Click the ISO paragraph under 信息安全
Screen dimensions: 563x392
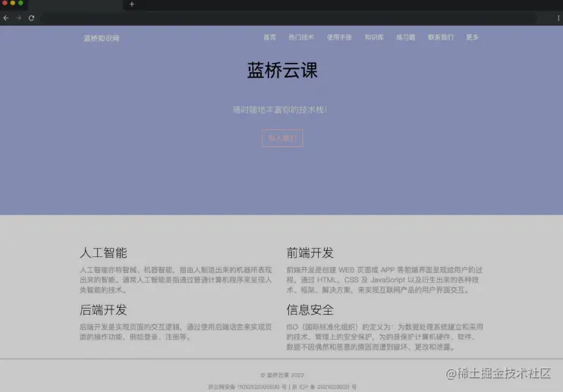pyautogui.click(x=385, y=337)
